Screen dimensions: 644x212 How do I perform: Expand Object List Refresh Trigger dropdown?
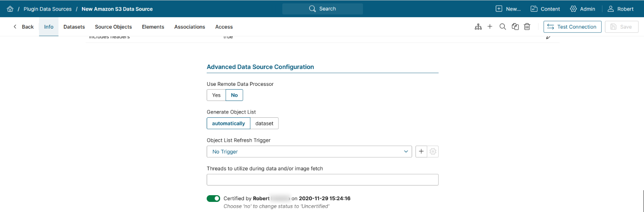(309, 151)
